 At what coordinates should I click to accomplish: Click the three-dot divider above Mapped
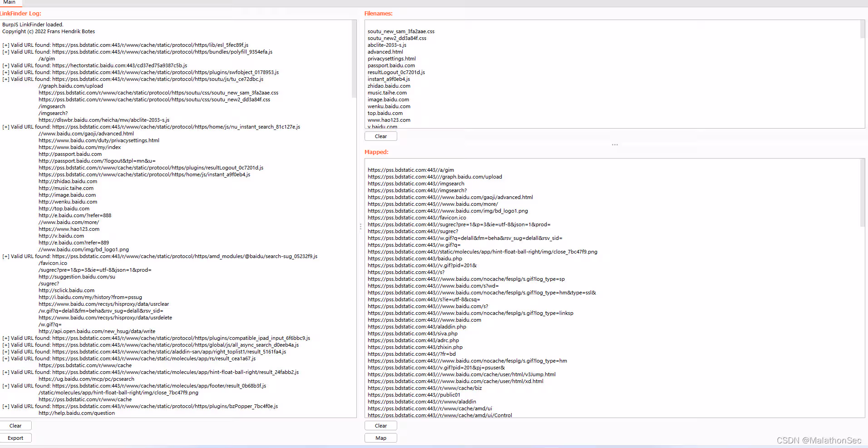(615, 145)
